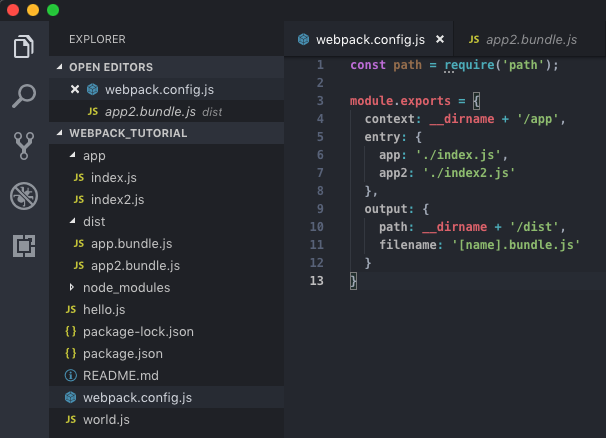Click JS icon beside index2.js
606x438 pixels.
click(x=79, y=199)
